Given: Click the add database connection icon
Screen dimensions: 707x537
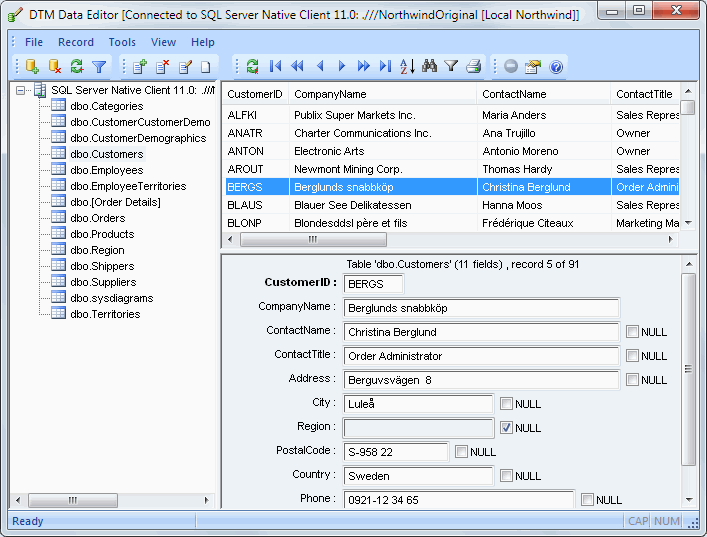Looking at the screenshot, I should [32, 67].
